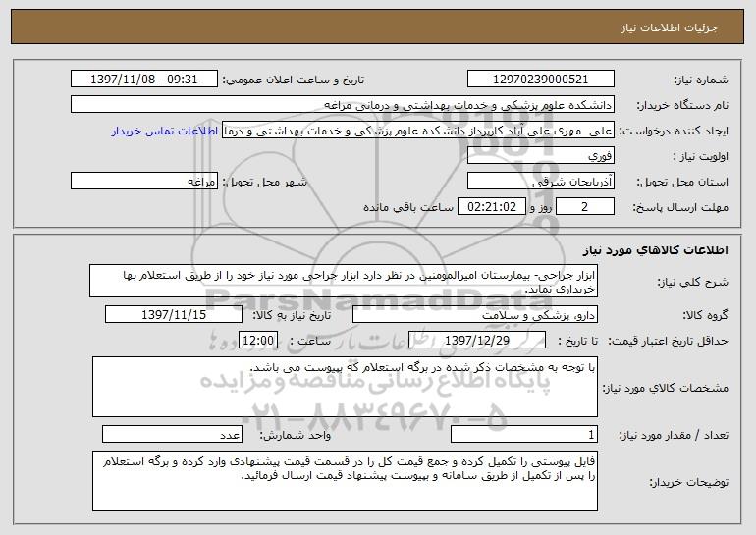Image resolution: width=756 pixels, height=535 pixels.
Task: Select the remaining time countdown 02:21:02
Action: coord(491,207)
